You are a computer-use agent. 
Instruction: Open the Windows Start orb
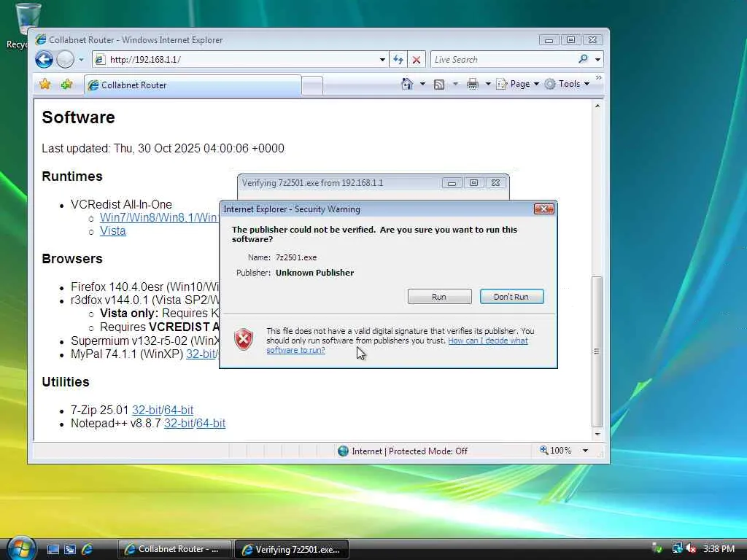click(21, 548)
